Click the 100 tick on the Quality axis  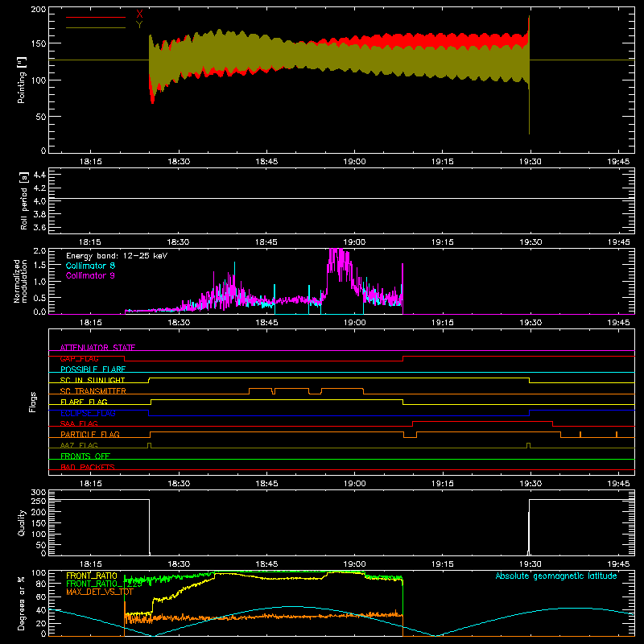tap(39, 534)
